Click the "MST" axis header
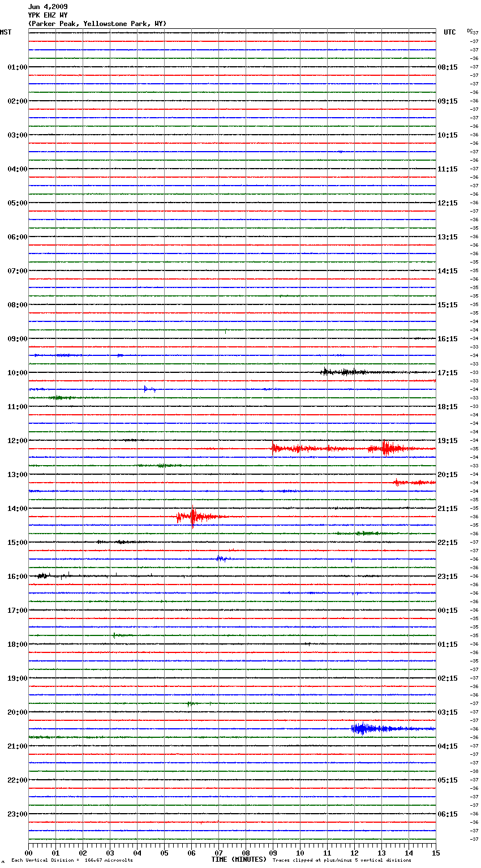Viewport: 481px width, 868px height. [x=6, y=32]
